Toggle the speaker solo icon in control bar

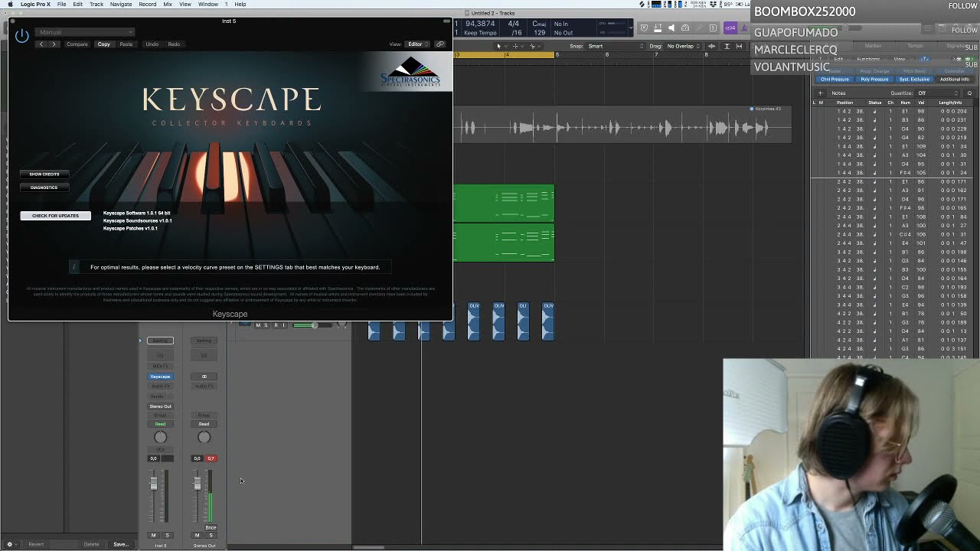coord(671,28)
